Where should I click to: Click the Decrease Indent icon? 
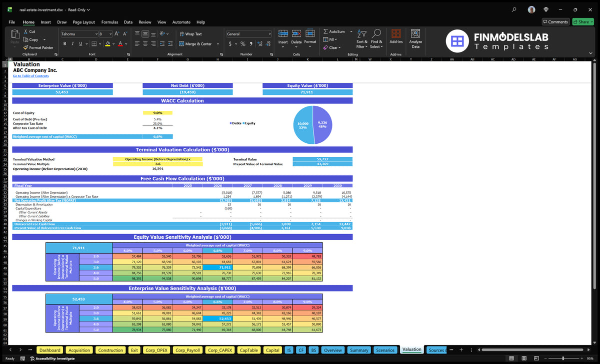click(162, 44)
